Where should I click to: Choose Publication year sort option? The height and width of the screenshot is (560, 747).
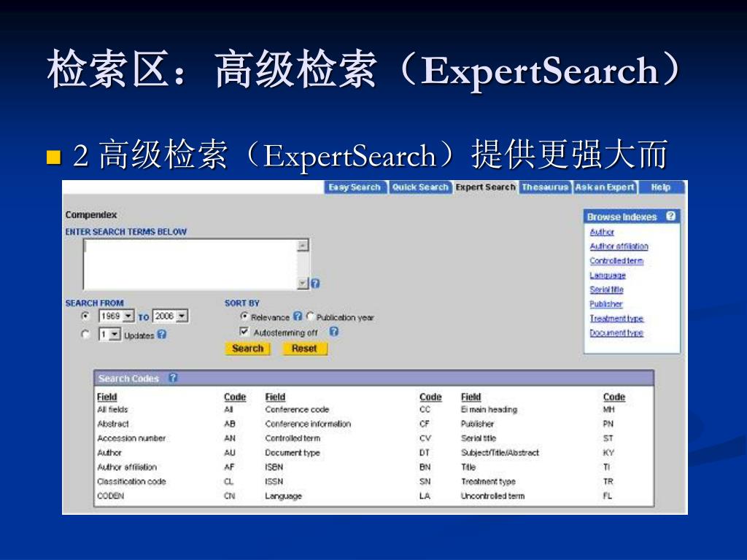(x=311, y=316)
